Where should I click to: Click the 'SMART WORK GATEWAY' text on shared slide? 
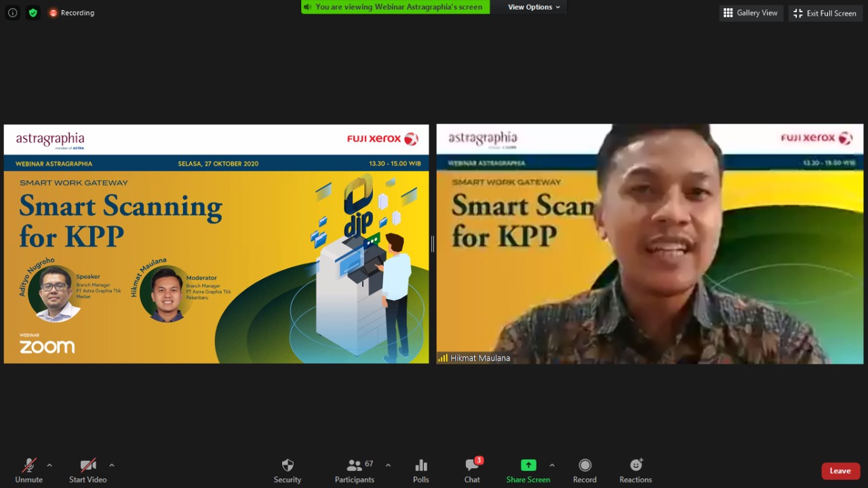(x=74, y=183)
